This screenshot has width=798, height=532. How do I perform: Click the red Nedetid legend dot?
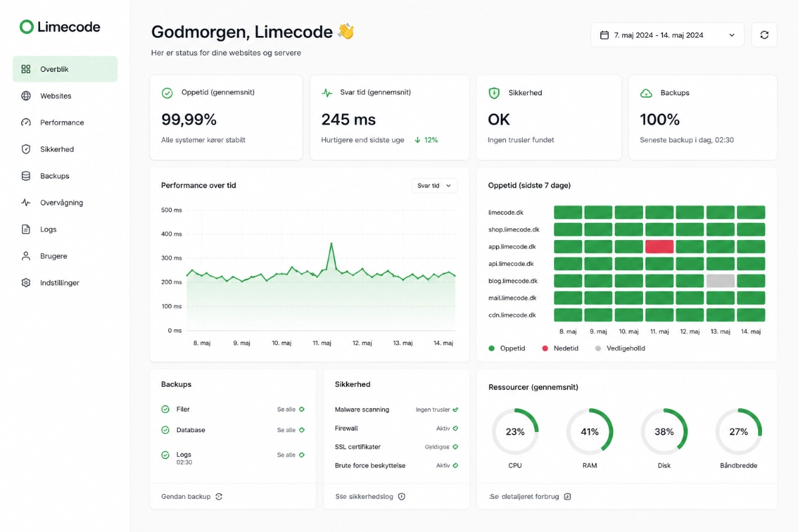click(x=545, y=348)
